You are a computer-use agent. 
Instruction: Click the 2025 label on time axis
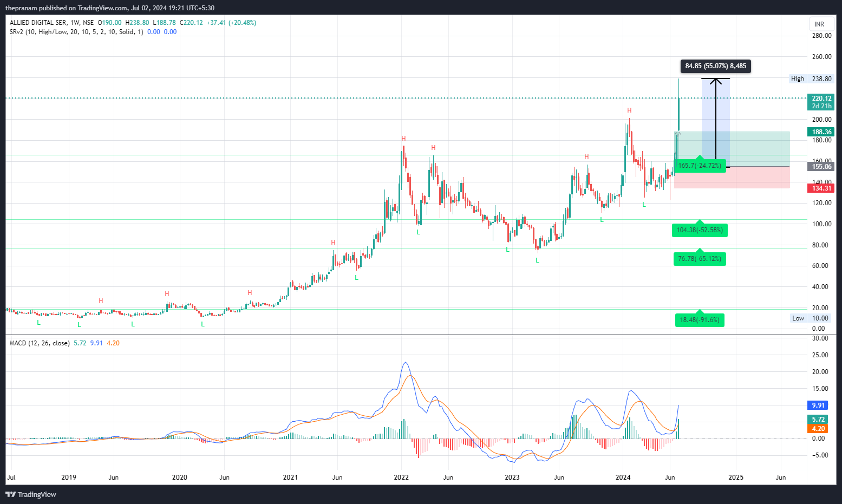[x=736, y=477]
